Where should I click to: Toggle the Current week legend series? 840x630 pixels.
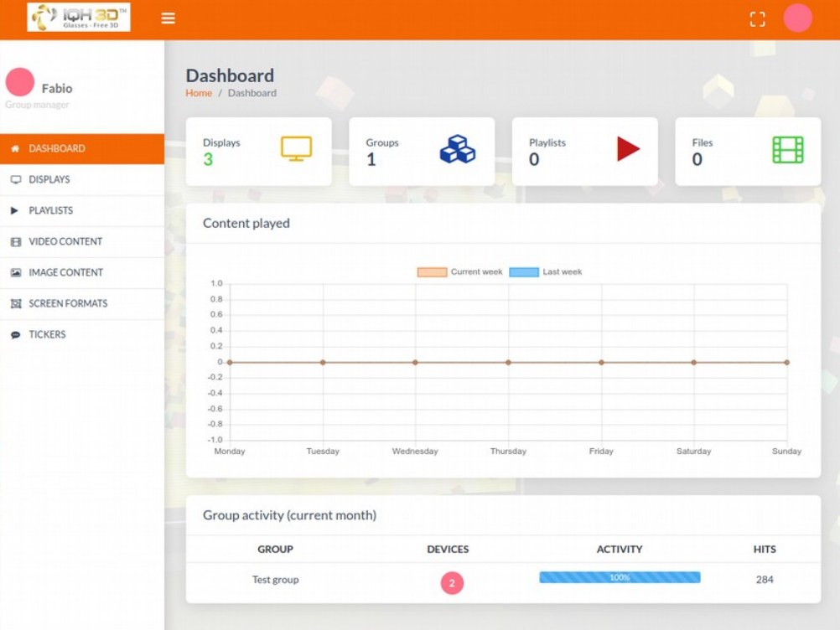coord(460,272)
